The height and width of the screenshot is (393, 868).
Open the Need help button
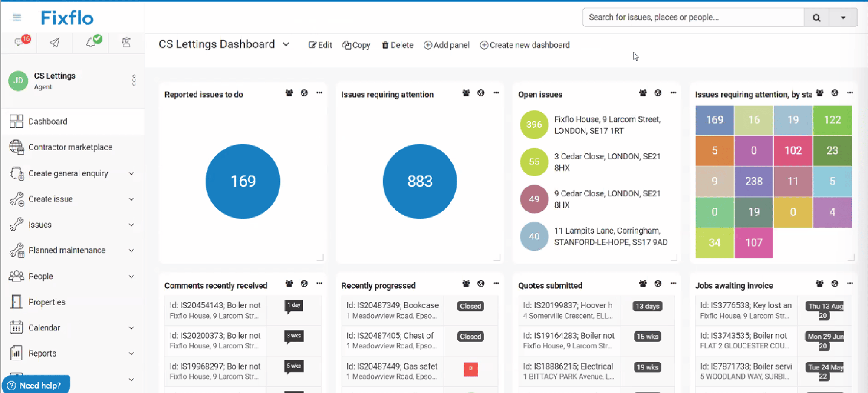[x=36, y=384]
